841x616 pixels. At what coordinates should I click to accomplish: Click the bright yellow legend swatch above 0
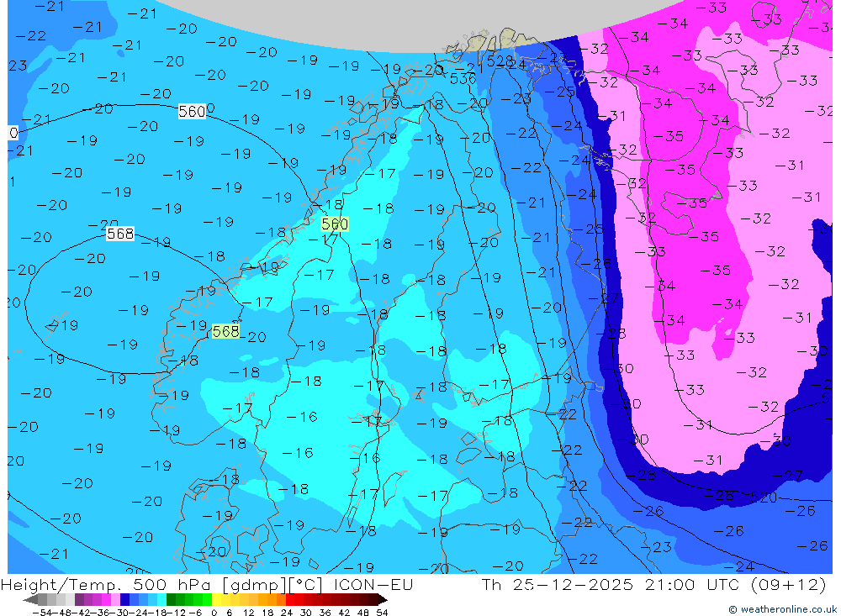[217, 599]
